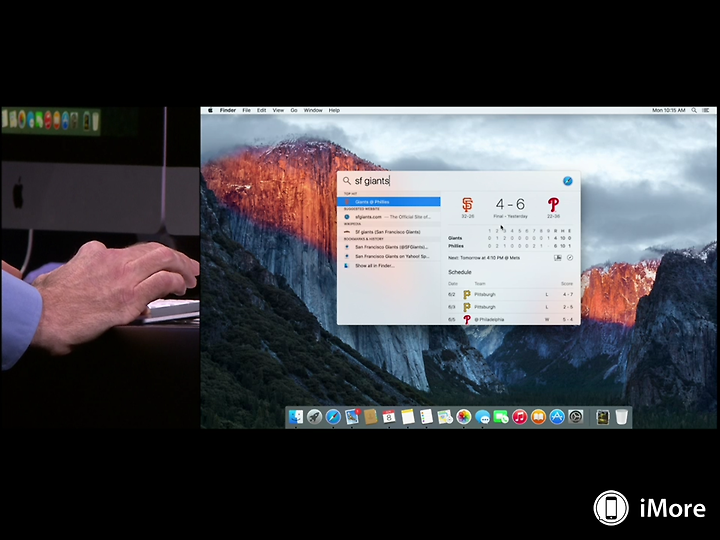Viewport: 720px width, 540px height.
Task: Select 6/3 Pittsburgh schedule row
Action: tap(511, 307)
